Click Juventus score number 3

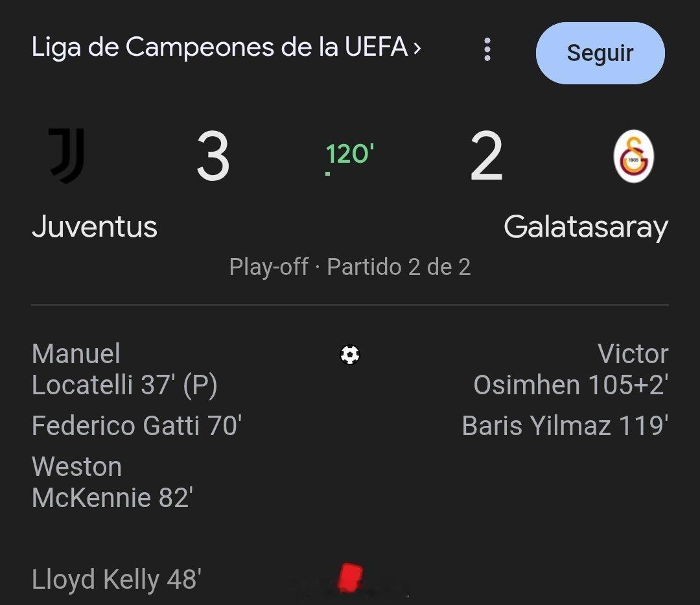[x=213, y=157]
